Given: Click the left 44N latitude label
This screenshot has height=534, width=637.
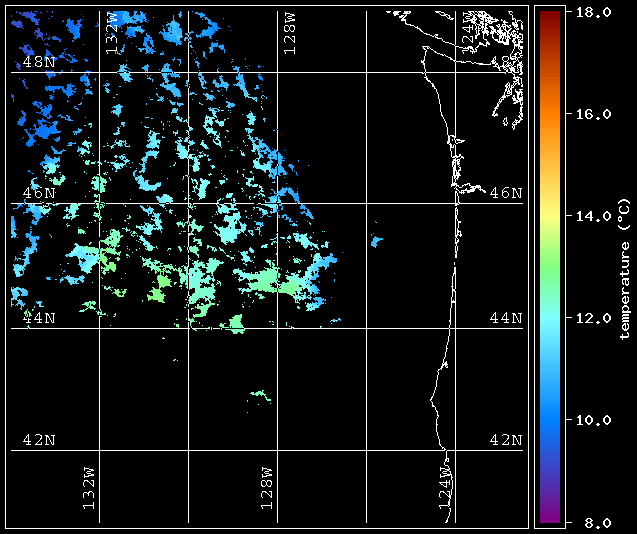Looking at the screenshot, I should 39,318.
